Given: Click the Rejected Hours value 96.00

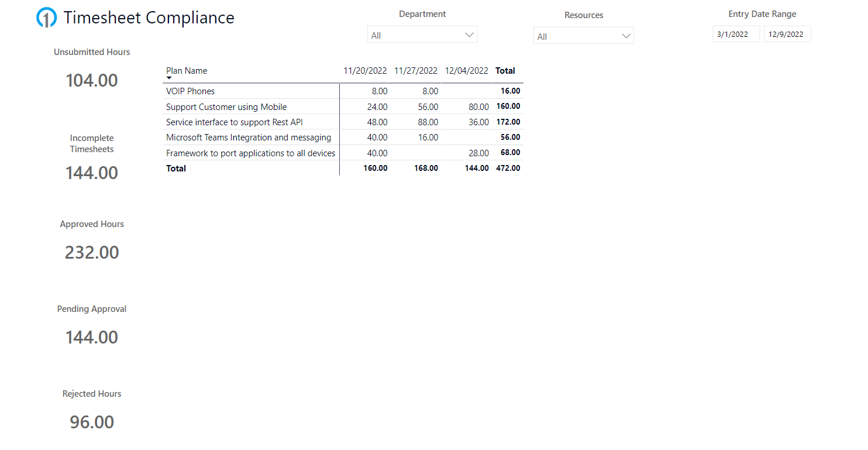Looking at the screenshot, I should 92,422.
